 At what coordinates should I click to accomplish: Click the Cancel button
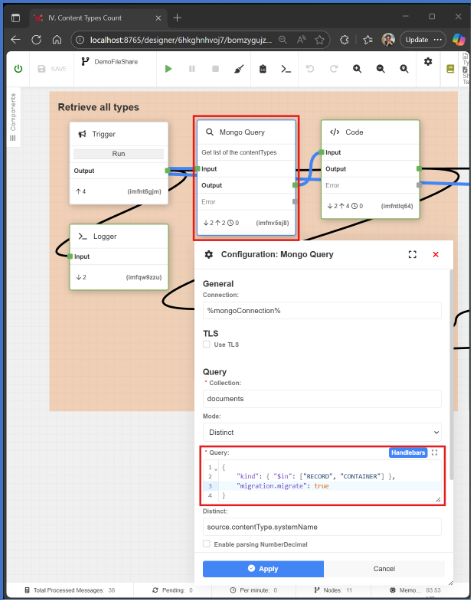click(384, 569)
